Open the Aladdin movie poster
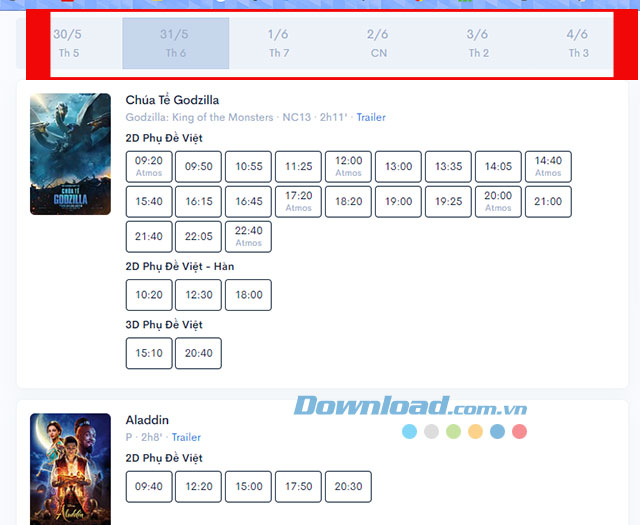Screen dimensions: 640x525 (70, 469)
